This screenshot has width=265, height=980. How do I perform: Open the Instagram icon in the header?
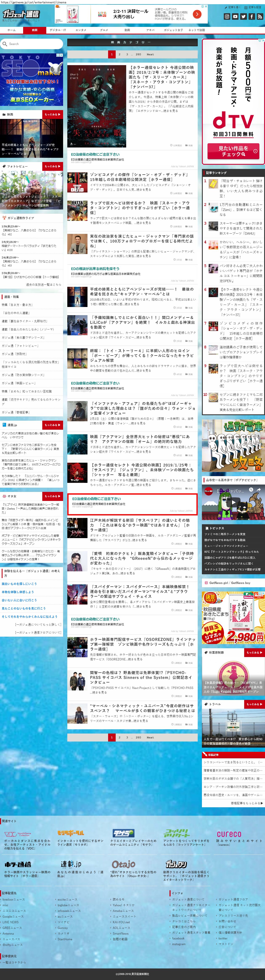227,16
